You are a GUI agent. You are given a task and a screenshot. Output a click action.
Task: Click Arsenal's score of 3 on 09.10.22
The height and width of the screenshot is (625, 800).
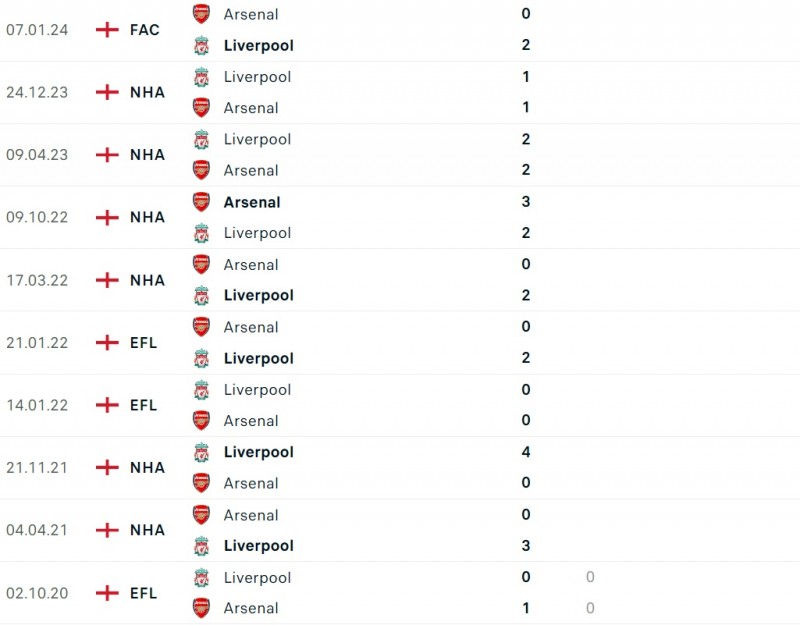526,202
